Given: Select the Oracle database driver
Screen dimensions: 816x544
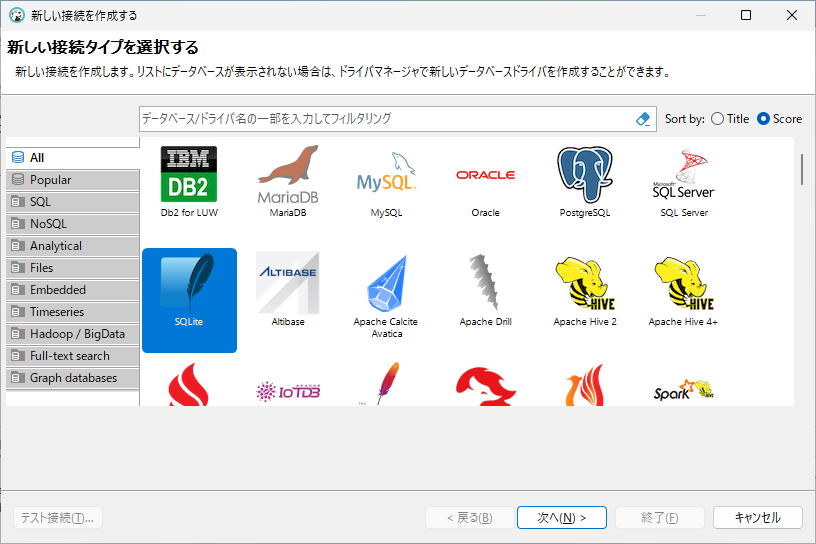Looking at the screenshot, I should point(486,175).
